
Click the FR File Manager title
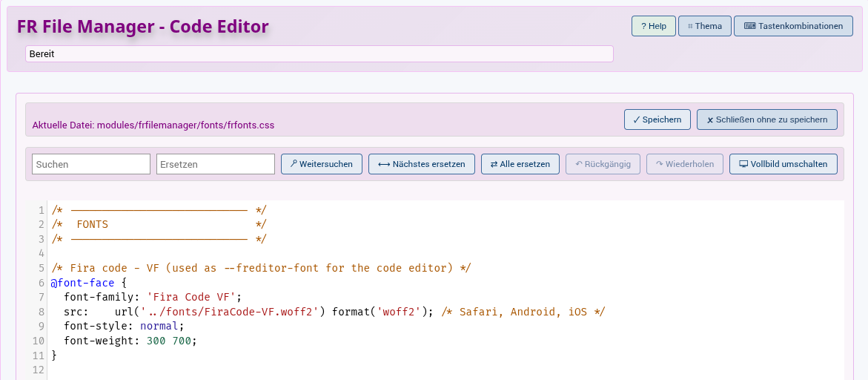coord(143,26)
